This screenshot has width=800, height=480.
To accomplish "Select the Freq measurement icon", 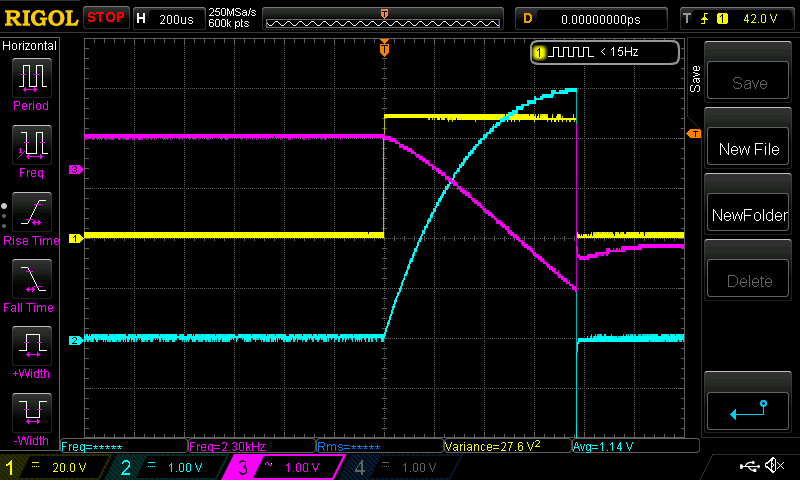I will [32, 145].
